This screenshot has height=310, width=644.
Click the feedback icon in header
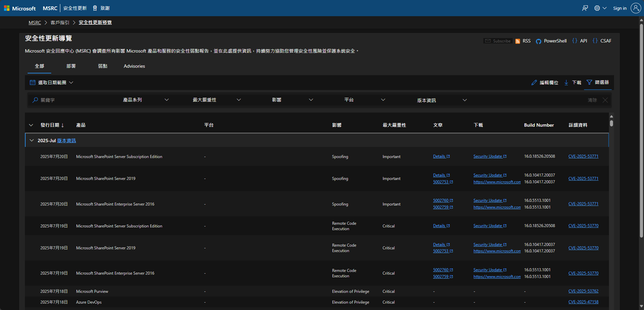(x=585, y=8)
